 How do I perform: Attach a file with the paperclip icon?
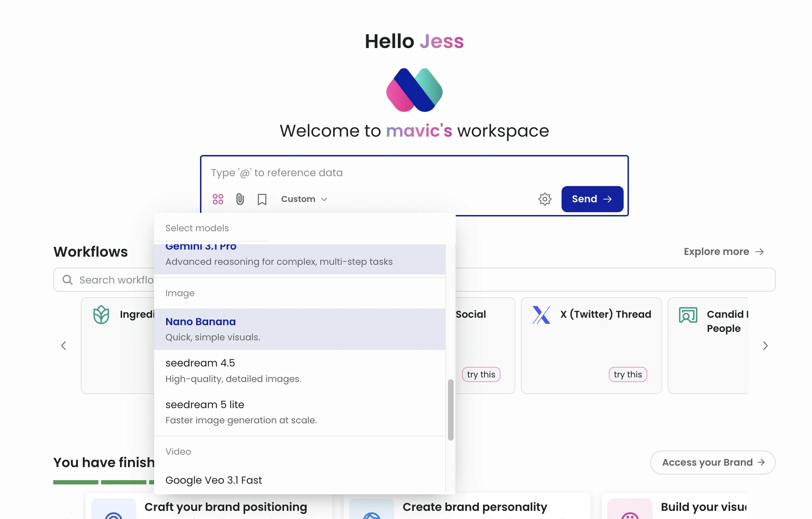(240, 199)
